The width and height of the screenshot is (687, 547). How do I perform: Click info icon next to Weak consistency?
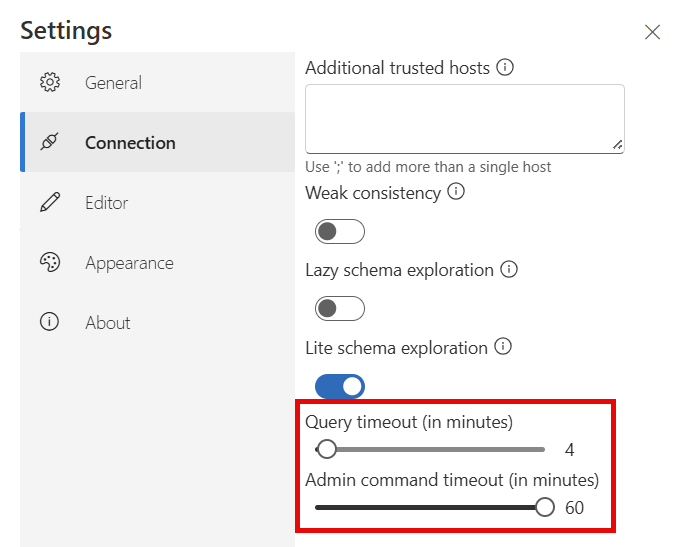456,192
